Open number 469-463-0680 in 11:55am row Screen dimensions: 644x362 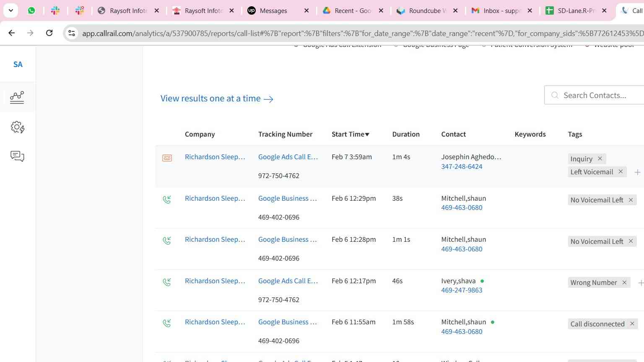coord(462,331)
